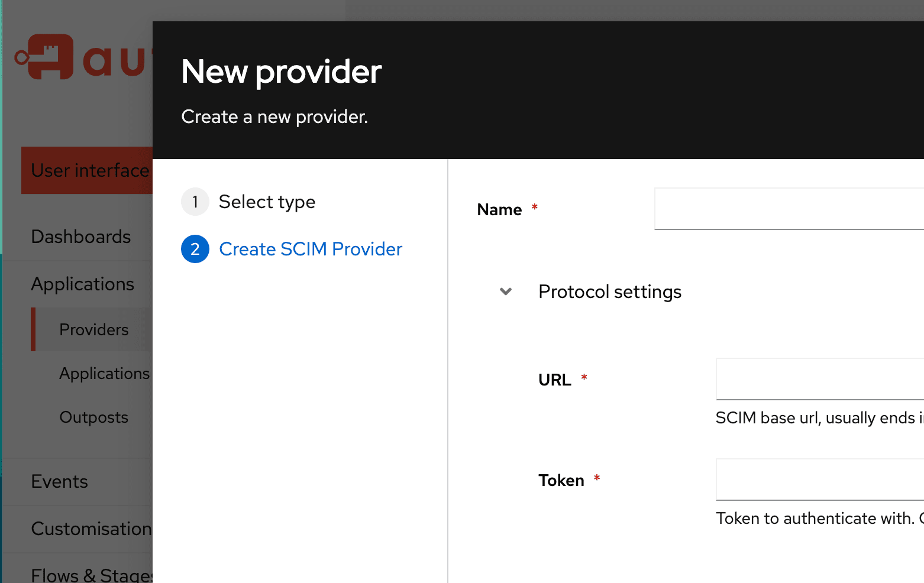Image resolution: width=924 pixels, height=583 pixels.
Task: Select Providers in the sidebar
Action: tap(94, 330)
